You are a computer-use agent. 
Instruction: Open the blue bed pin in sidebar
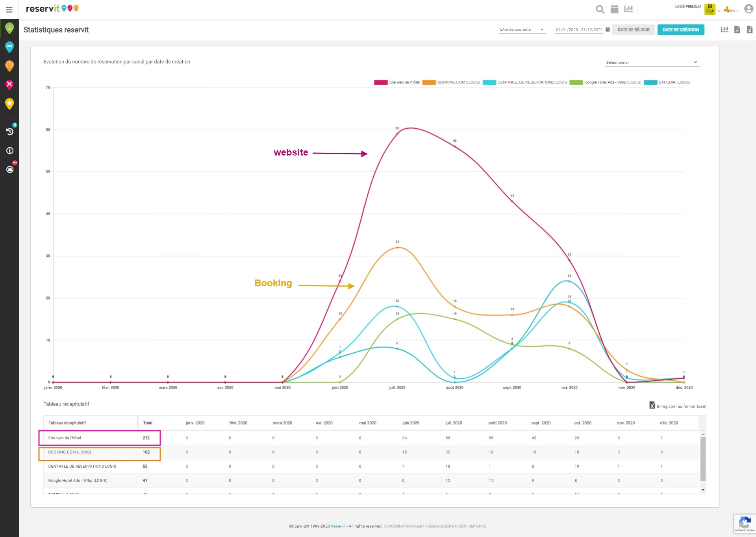click(9, 47)
